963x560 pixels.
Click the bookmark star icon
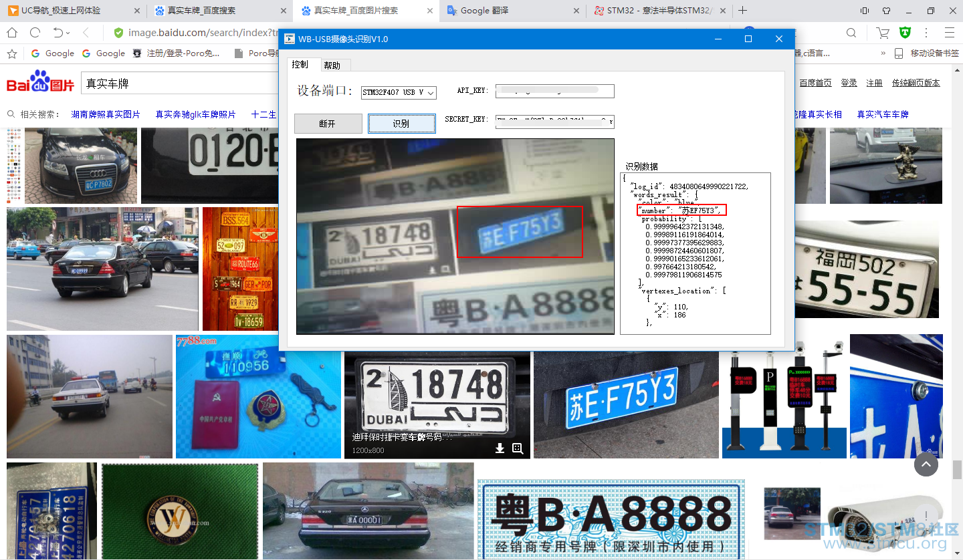point(11,53)
